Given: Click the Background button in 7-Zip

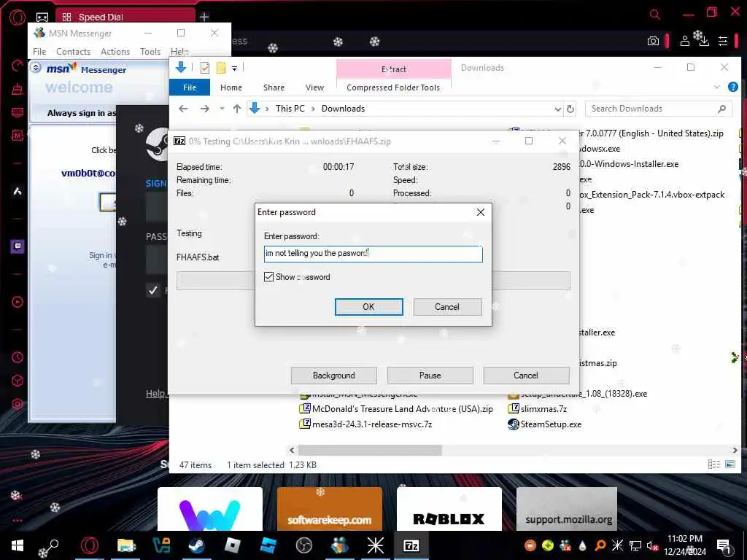Looking at the screenshot, I should [x=334, y=376].
